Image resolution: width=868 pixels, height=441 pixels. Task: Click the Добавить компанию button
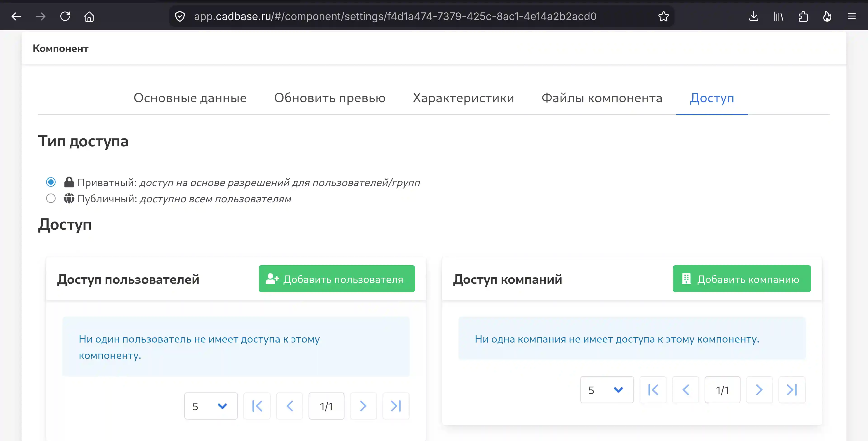click(742, 279)
